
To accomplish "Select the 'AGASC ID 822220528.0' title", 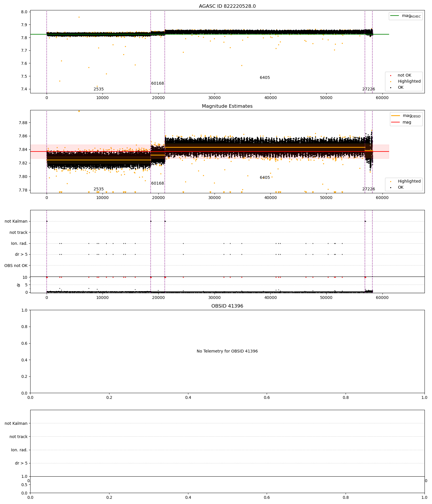I will (x=227, y=6).
